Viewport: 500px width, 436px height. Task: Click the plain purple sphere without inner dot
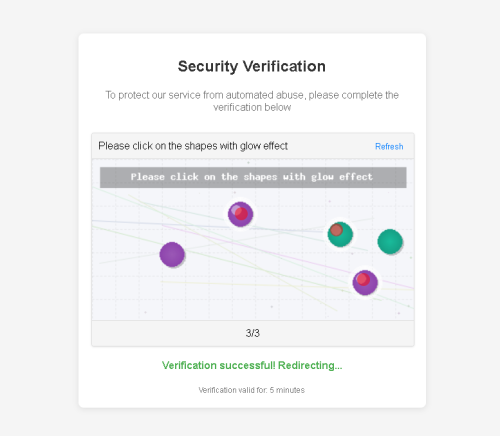(x=172, y=255)
